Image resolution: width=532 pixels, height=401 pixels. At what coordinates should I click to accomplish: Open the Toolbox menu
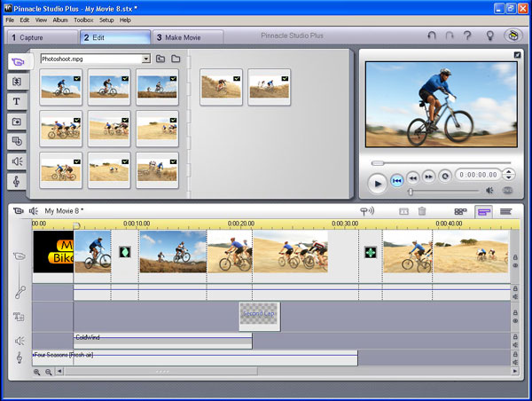(x=83, y=20)
